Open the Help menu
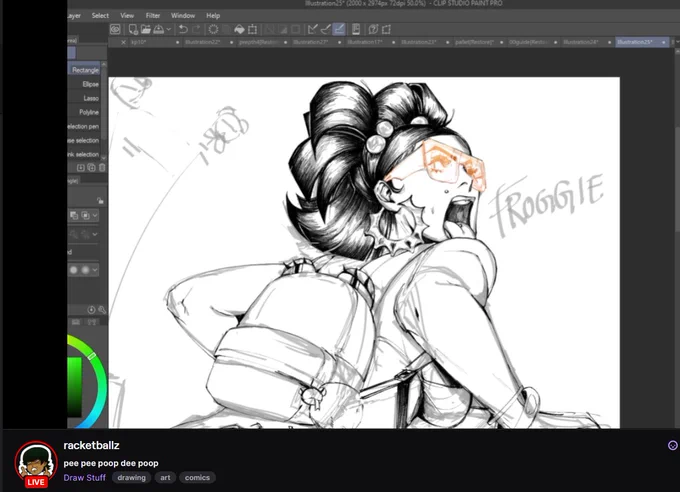Viewport: 680px width, 492px height. coord(213,16)
